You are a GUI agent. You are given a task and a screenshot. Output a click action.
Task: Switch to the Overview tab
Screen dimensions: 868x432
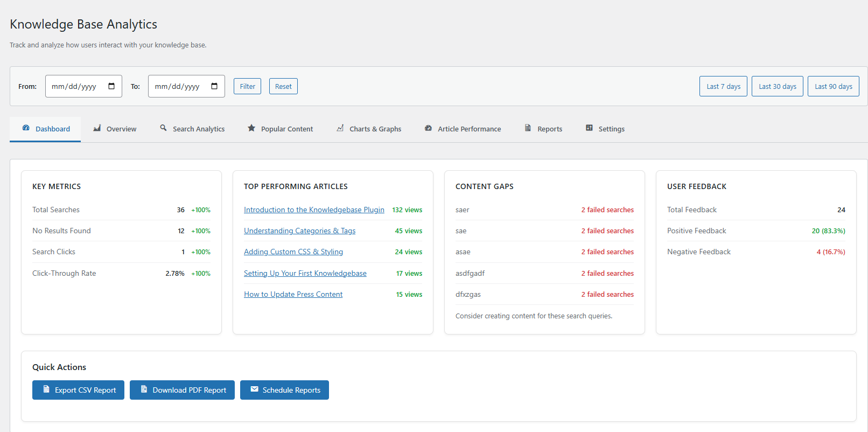pos(115,129)
